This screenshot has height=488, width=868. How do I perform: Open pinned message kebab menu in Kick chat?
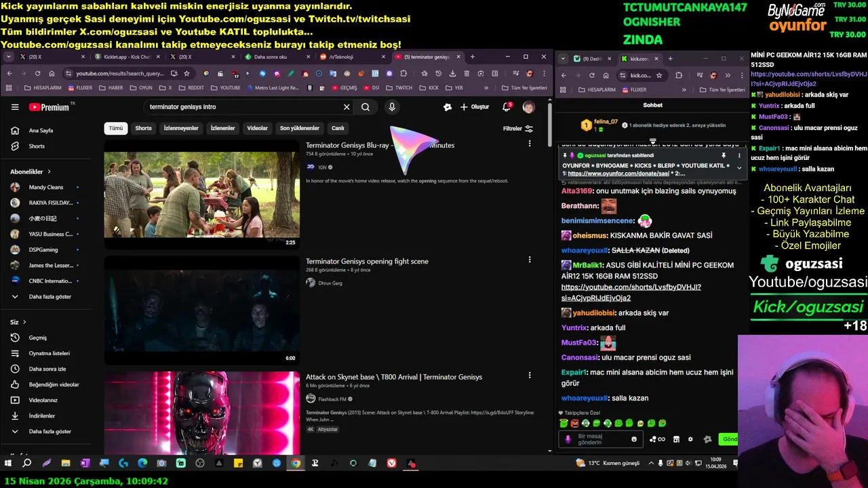click(x=739, y=155)
